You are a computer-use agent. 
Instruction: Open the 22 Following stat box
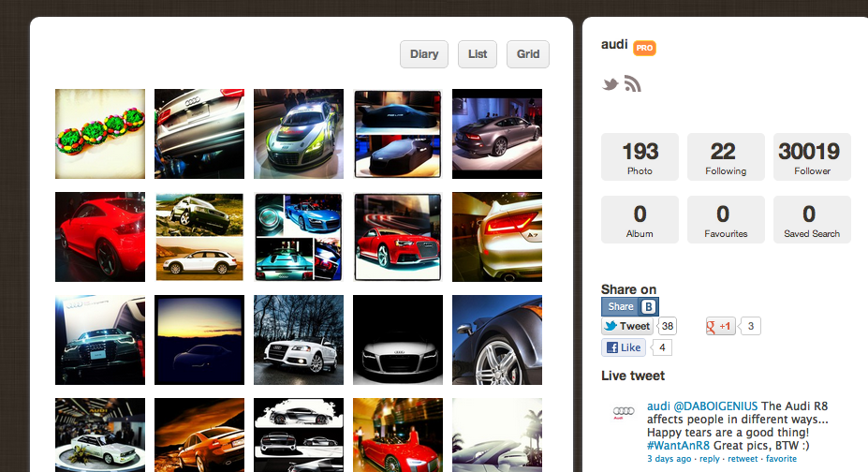[x=726, y=156]
